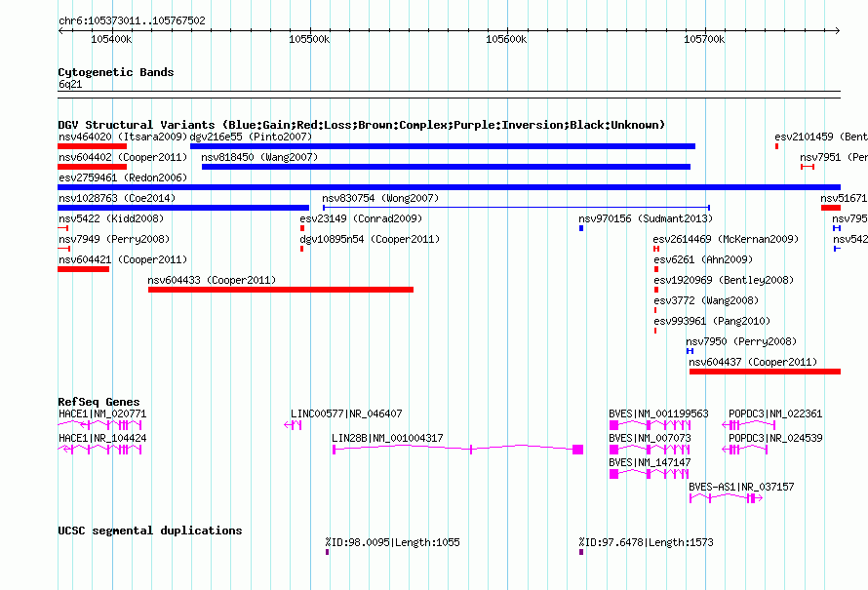Select the segmental duplication marker %ID:97.6478
This screenshot has width=868, height=590.
pos(581,552)
